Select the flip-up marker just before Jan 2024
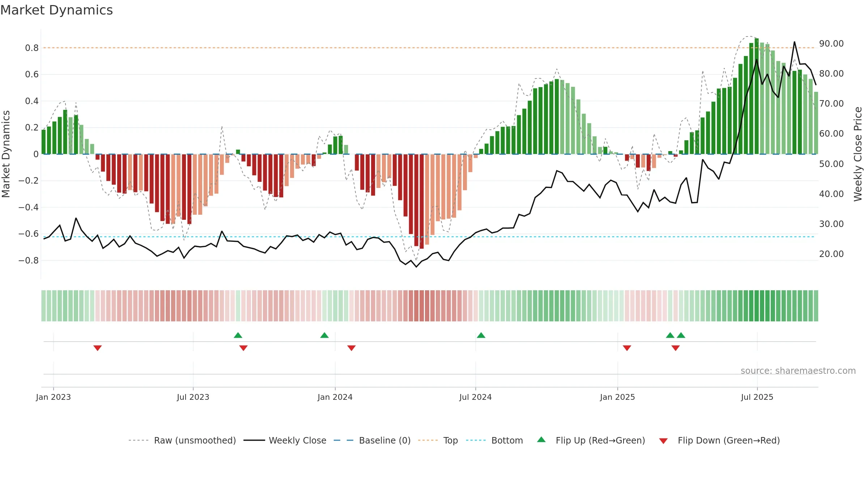868x488 pixels. click(324, 335)
